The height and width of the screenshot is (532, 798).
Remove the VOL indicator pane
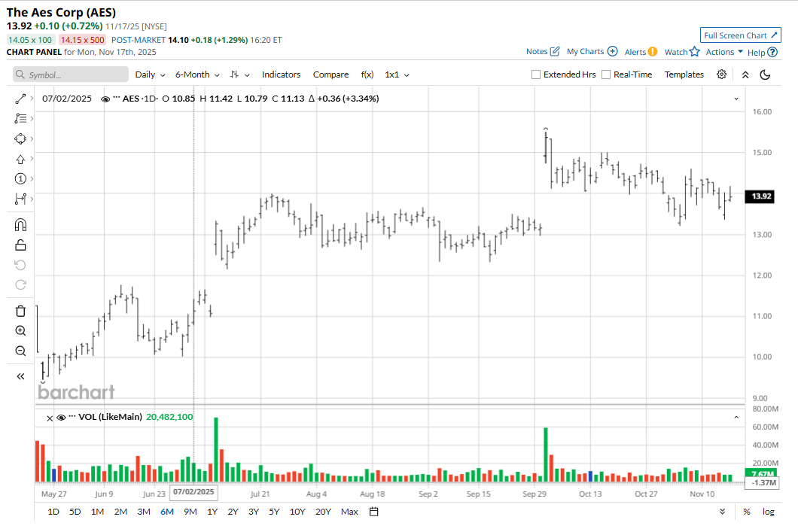(x=50, y=418)
